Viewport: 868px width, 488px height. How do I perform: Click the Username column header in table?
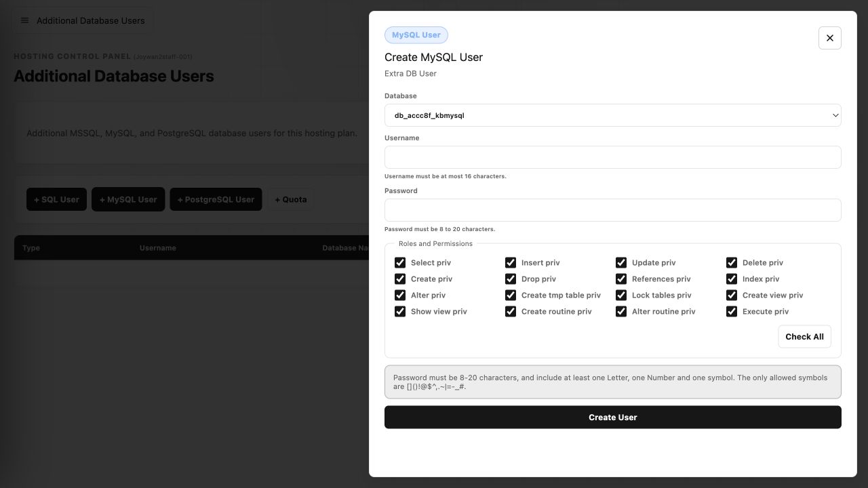158,248
